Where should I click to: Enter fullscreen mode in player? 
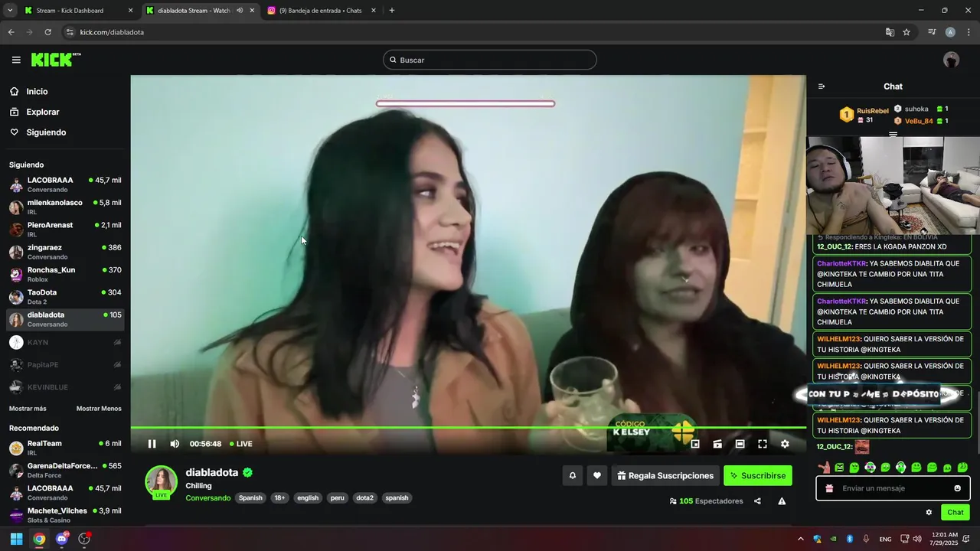(763, 444)
